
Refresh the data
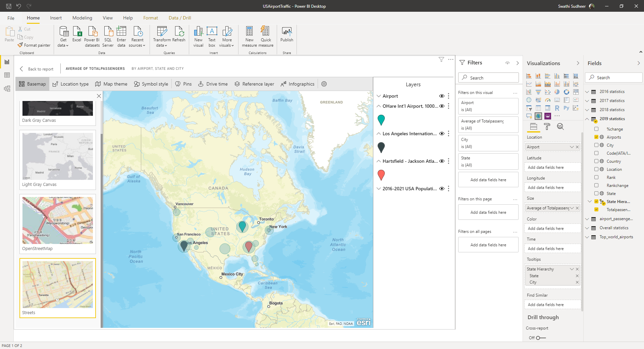coord(179,34)
